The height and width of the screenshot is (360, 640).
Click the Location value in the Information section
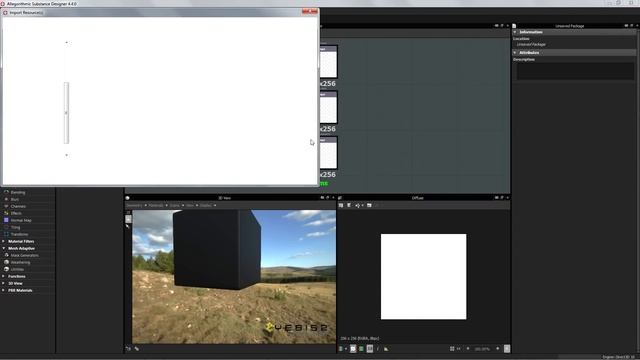[531, 44]
